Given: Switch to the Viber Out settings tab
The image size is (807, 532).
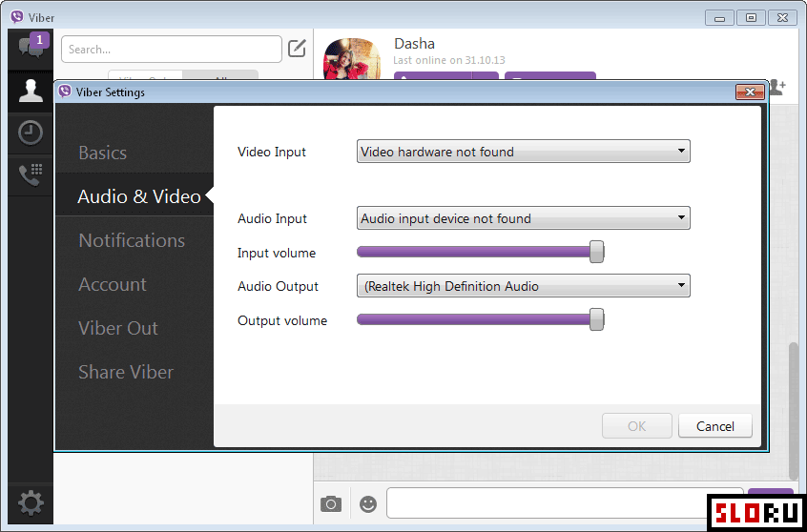Looking at the screenshot, I should click(x=118, y=328).
